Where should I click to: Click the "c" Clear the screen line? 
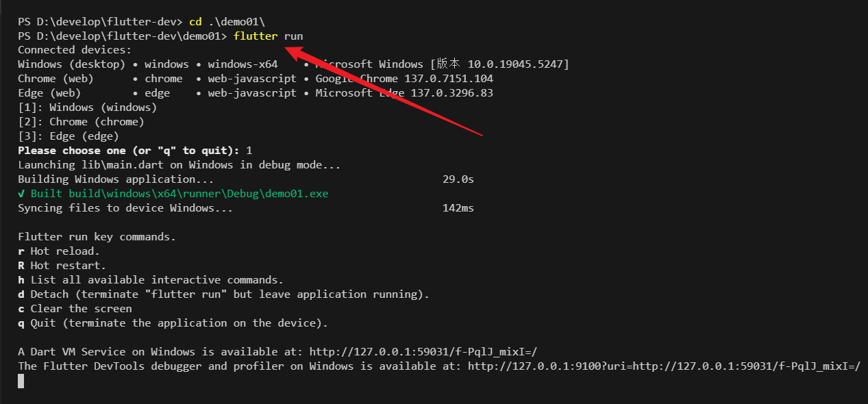point(75,309)
